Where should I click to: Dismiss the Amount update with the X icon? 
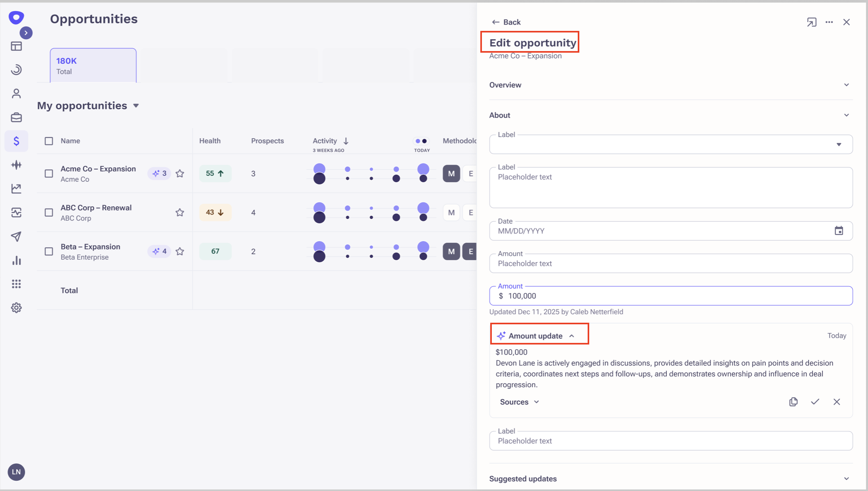(837, 402)
